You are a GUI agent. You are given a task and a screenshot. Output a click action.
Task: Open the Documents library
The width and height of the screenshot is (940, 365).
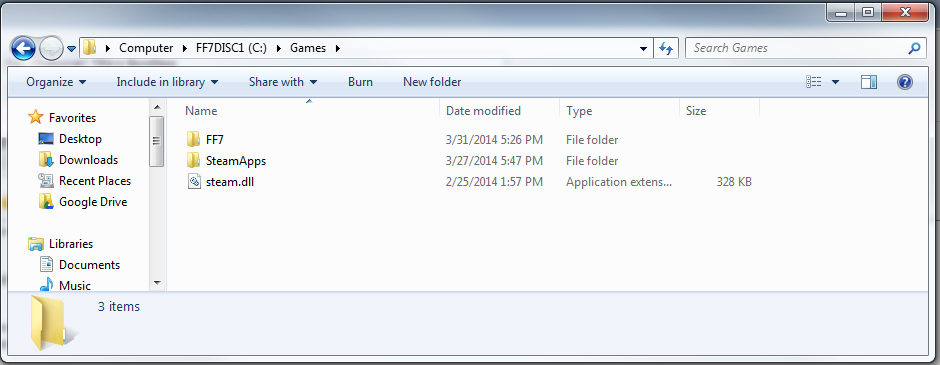click(89, 265)
